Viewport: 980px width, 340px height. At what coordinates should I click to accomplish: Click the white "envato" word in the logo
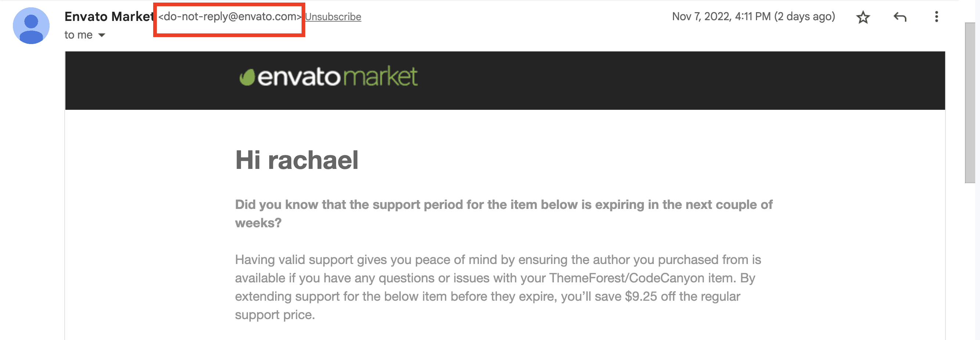click(299, 77)
